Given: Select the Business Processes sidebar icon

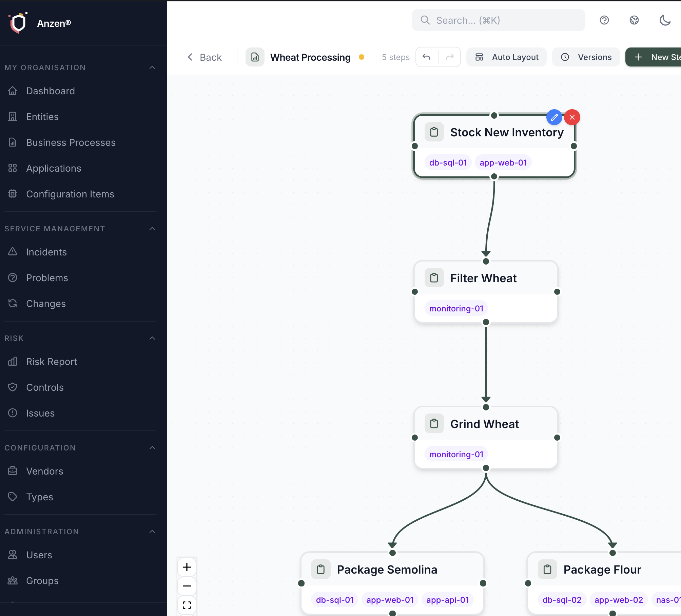Looking at the screenshot, I should pyautogui.click(x=13, y=142).
